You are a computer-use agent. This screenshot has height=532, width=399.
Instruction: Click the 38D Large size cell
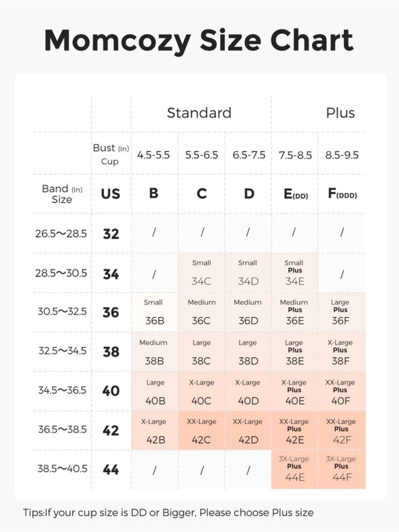248,352
